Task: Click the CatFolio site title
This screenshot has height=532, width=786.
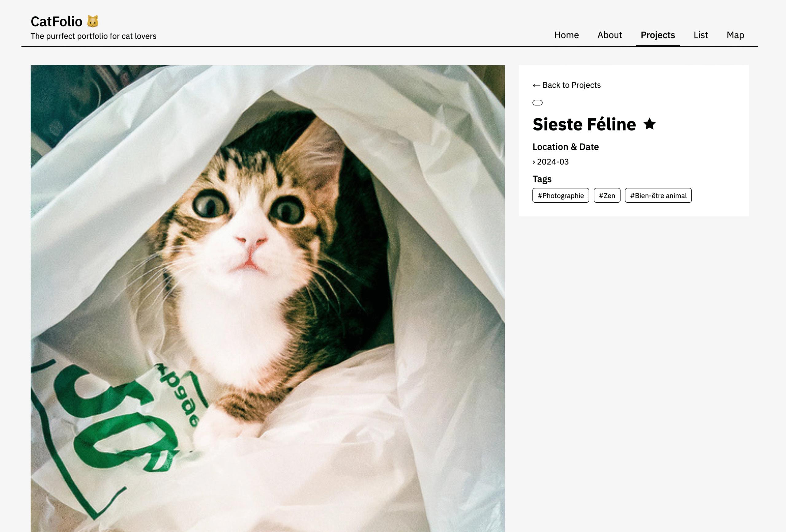Action: coord(56,21)
